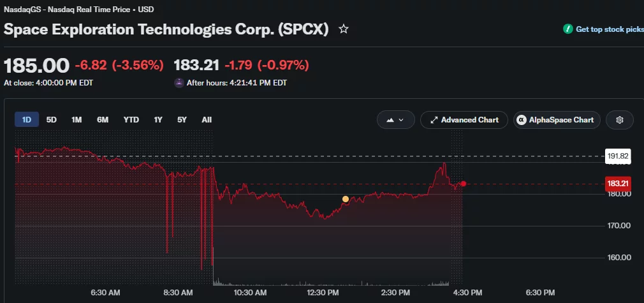Image resolution: width=644 pixels, height=303 pixels.
Task: Click the after hours moon icon
Action: [179, 83]
